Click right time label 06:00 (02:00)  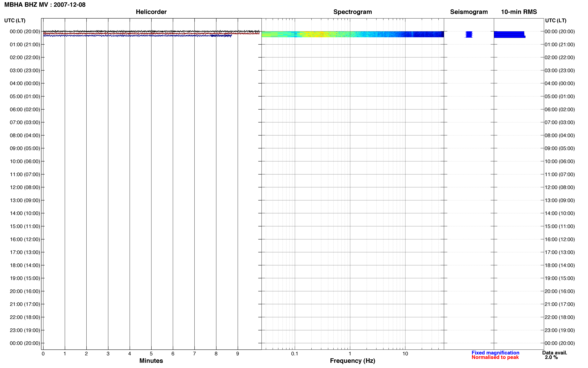click(560, 110)
